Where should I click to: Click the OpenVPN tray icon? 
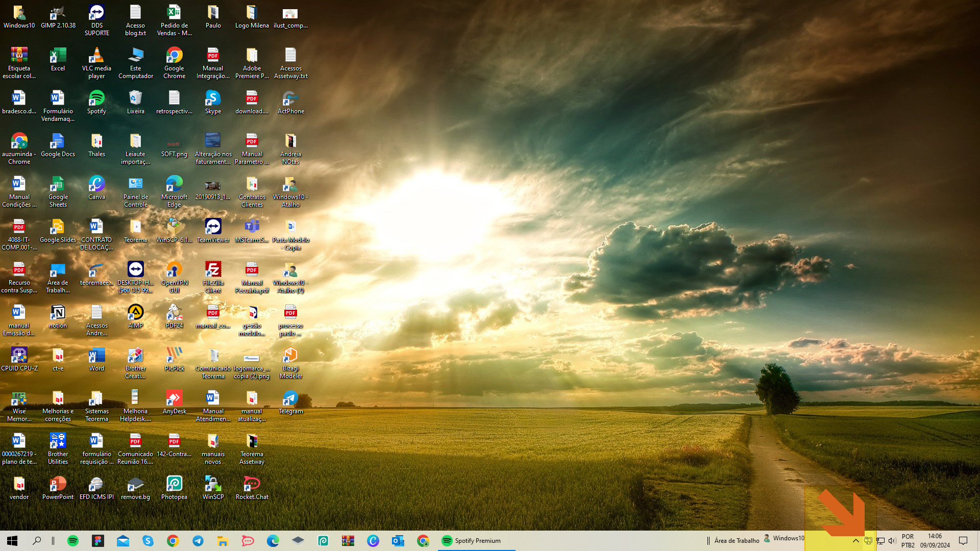[x=868, y=541]
